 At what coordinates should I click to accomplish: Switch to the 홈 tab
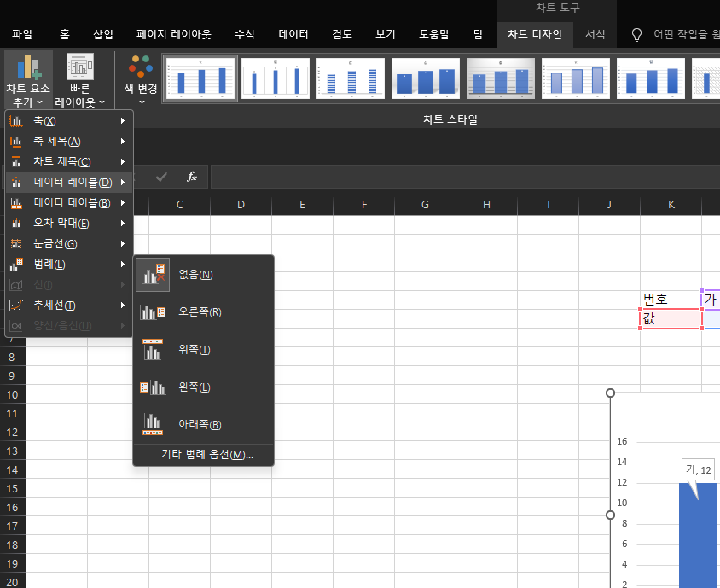click(x=65, y=34)
